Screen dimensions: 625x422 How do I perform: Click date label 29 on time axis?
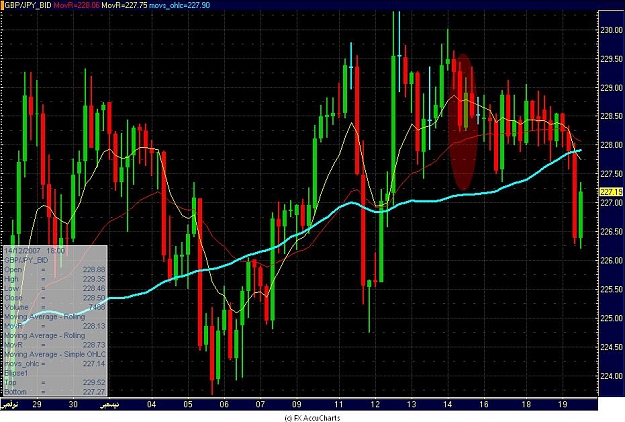[37, 404]
